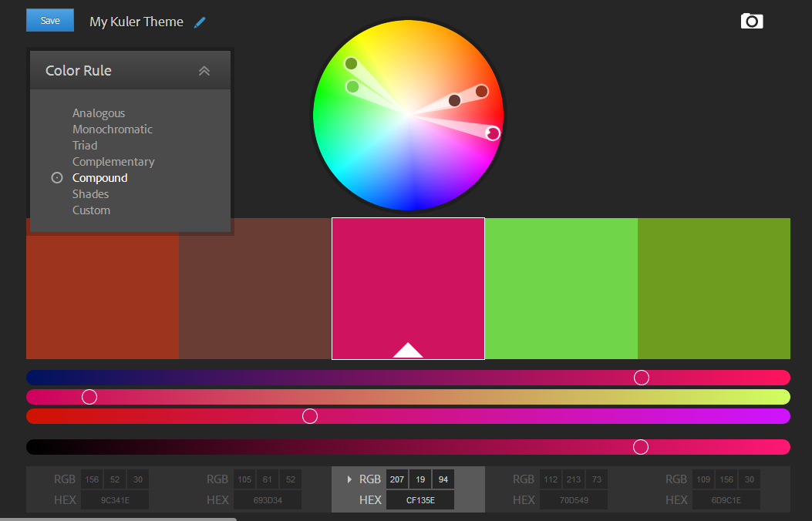Choose Complementary from the rule list
Viewport: 812px width, 521px height.
point(113,162)
